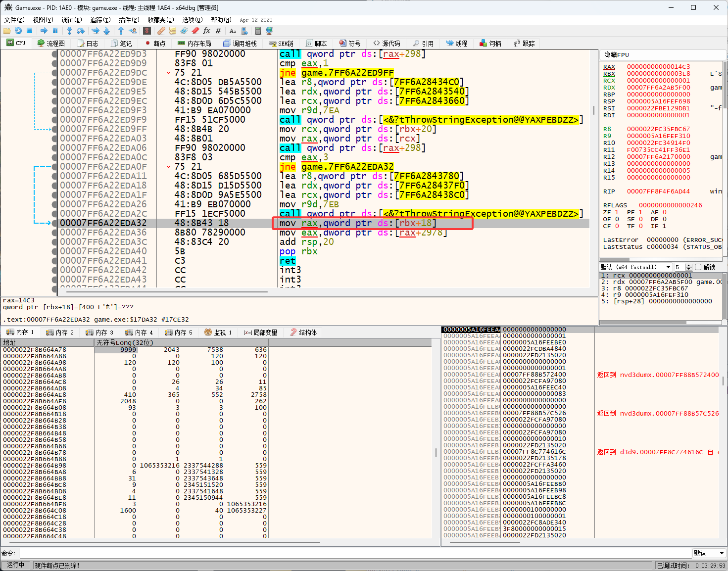This screenshot has width=728, height=571.
Task: Check the 解锁 unlock checkbox
Action: 698,267
